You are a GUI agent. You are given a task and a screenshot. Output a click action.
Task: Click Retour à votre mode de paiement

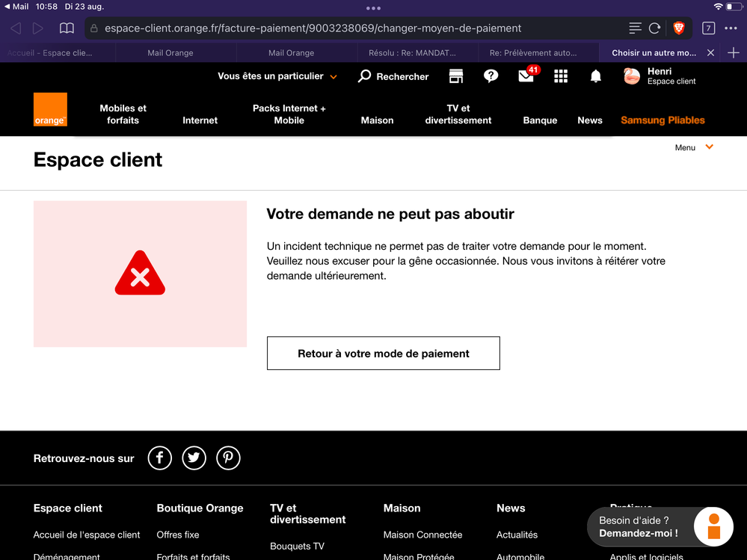tap(383, 353)
